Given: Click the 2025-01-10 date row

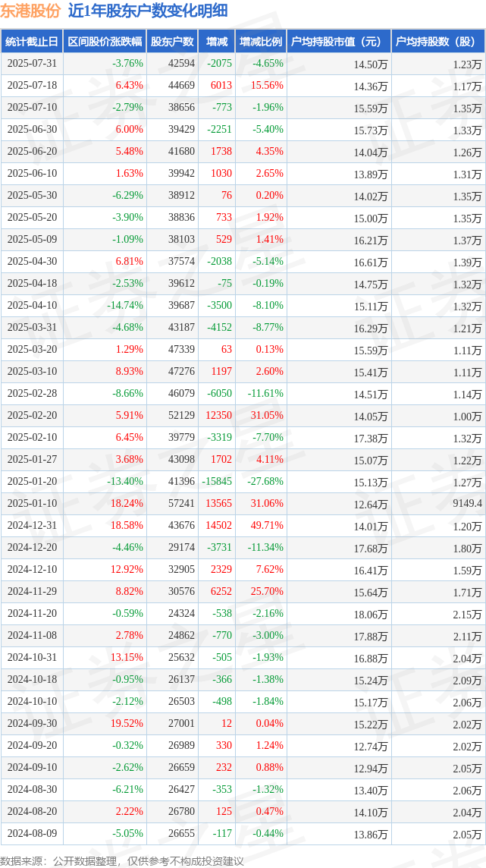Looking at the screenshot, I should point(243,503).
